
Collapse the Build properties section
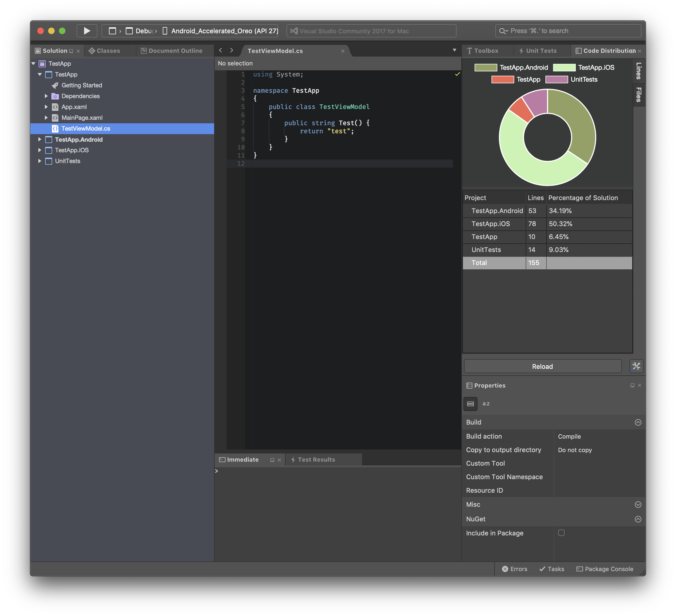coord(638,422)
